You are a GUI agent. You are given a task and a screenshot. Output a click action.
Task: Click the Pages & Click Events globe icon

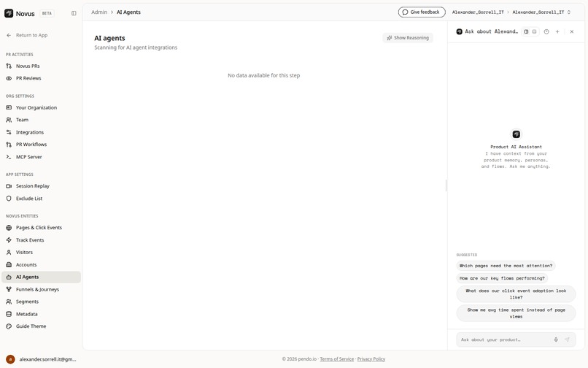pos(9,228)
